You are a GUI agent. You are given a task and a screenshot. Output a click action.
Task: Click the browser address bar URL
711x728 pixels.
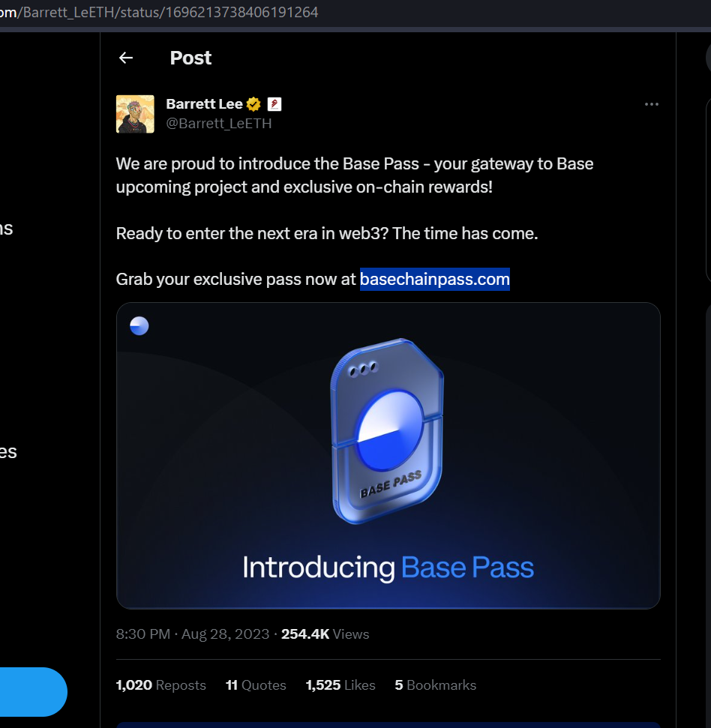coord(159,12)
